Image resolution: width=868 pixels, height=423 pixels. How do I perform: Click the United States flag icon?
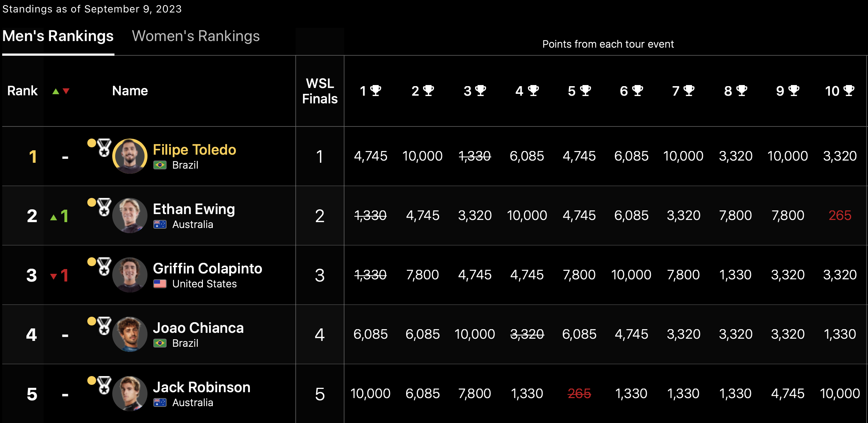[x=160, y=284]
